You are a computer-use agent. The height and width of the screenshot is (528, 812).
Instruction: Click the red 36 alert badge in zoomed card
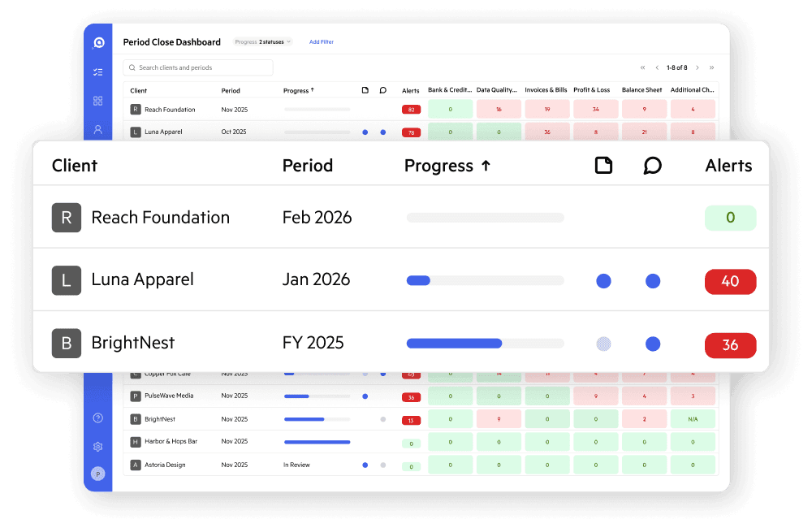[x=730, y=345]
